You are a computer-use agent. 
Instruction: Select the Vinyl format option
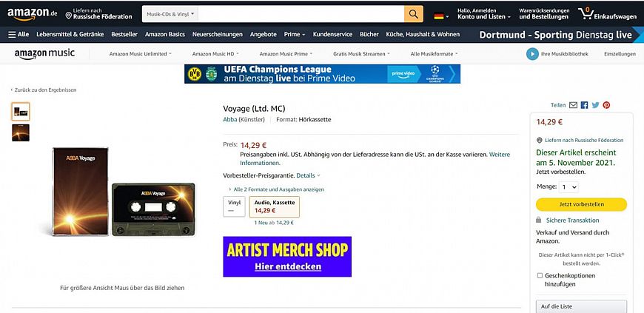point(234,206)
